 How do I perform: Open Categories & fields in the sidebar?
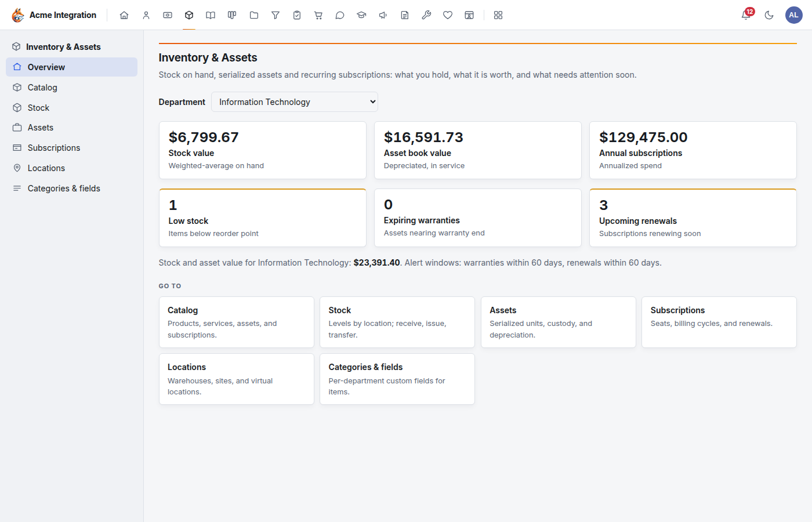[x=71, y=188]
